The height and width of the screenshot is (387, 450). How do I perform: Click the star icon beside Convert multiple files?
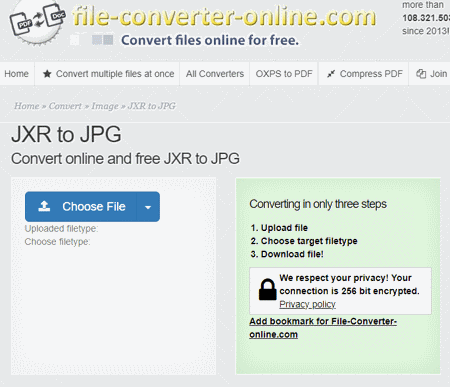[x=47, y=74]
